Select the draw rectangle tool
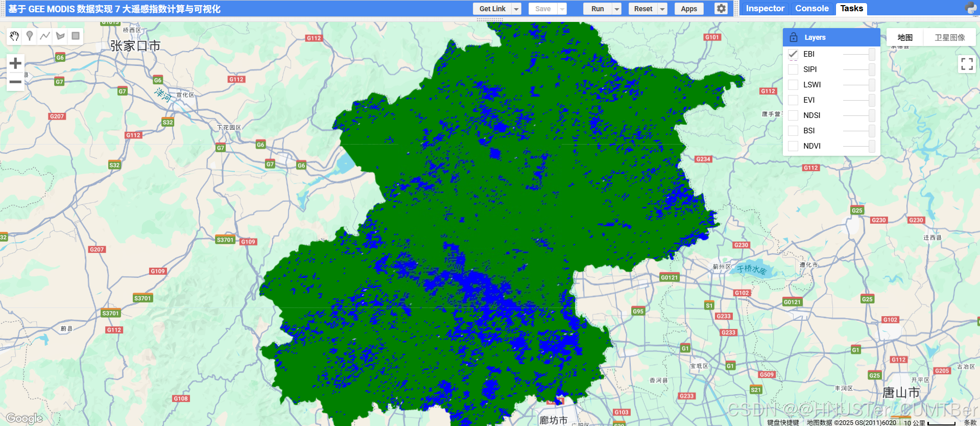Viewport: 980px width, 426px height. [76, 36]
